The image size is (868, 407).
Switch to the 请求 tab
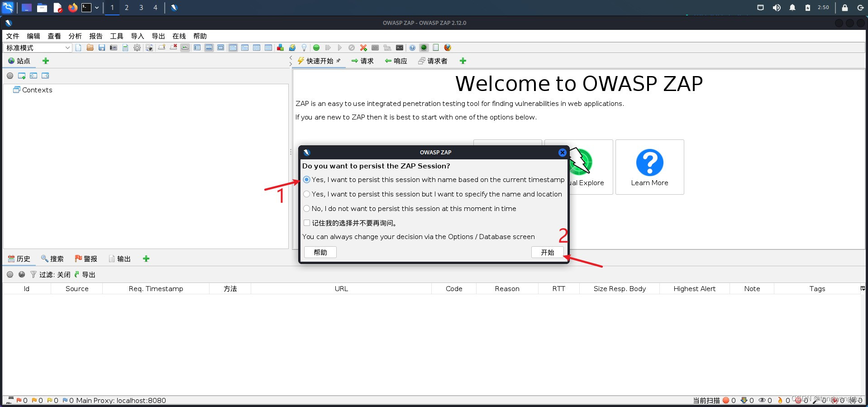[362, 61]
